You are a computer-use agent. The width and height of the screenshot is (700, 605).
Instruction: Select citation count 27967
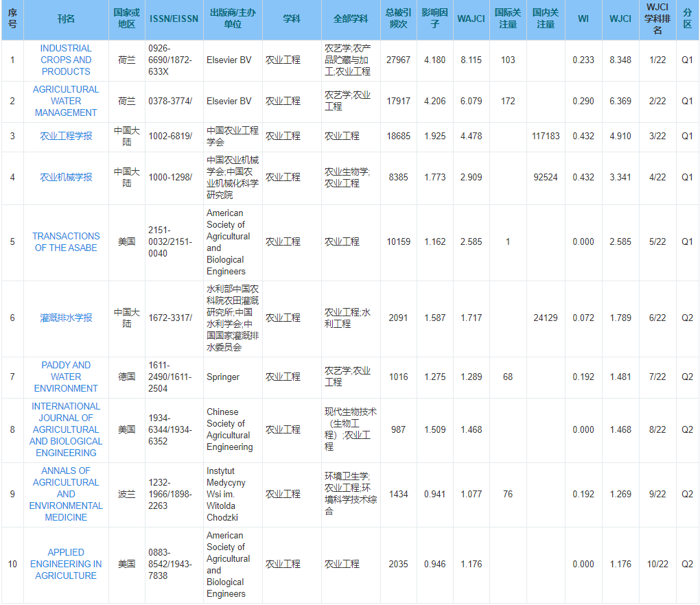[399, 60]
